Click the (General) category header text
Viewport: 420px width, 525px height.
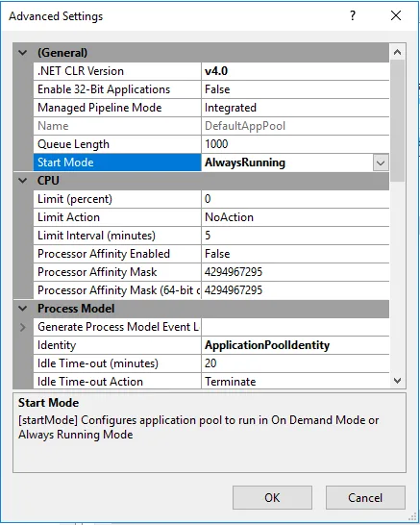[x=62, y=53]
